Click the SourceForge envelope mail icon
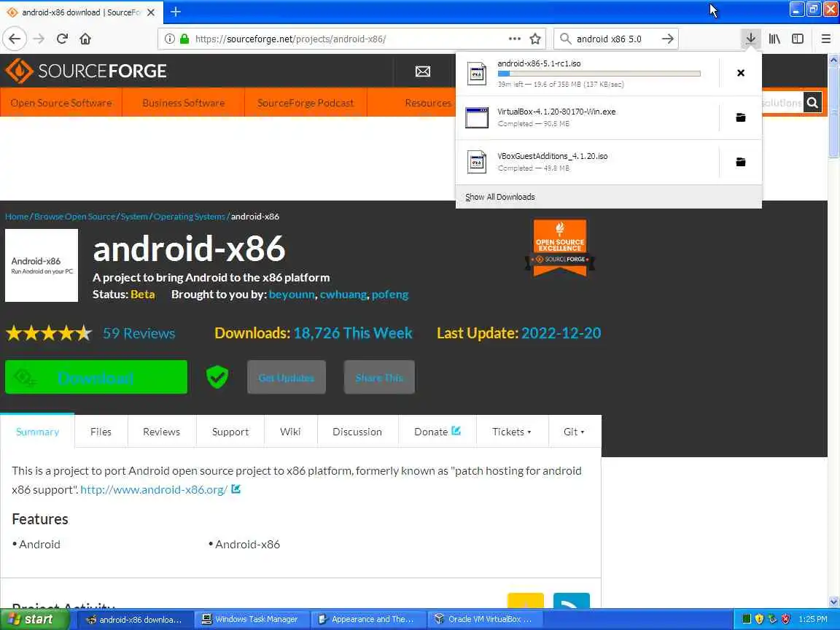The height and width of the screenshot is (630, 840). 423,71
